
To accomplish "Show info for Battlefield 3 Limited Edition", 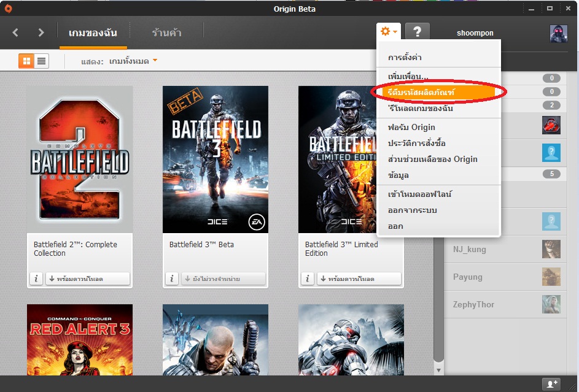I will [x=307, y=279].
